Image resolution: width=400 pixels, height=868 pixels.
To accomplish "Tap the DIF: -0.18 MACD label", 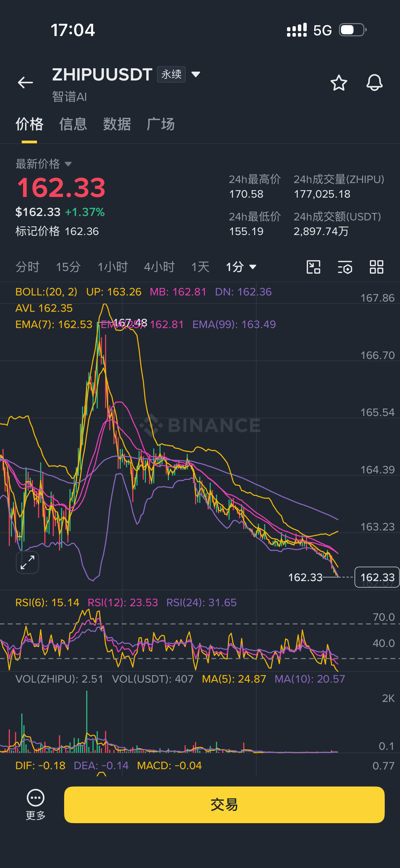I will pos(40,765).
